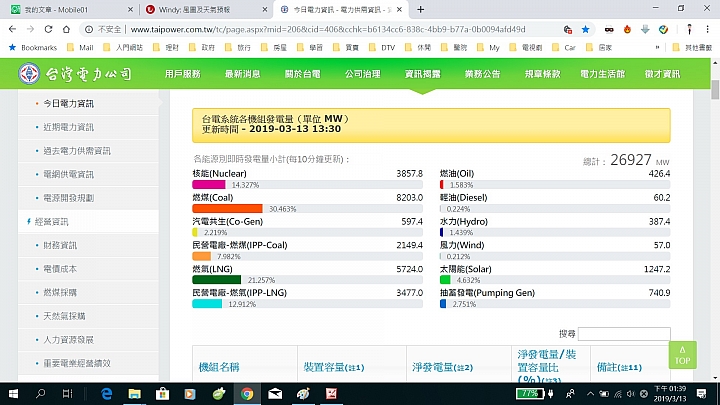Image resolution: width=720 pixels, height=405 pixels.
Task: Open the 關於台電 menu
Action: tap(303, 74)
